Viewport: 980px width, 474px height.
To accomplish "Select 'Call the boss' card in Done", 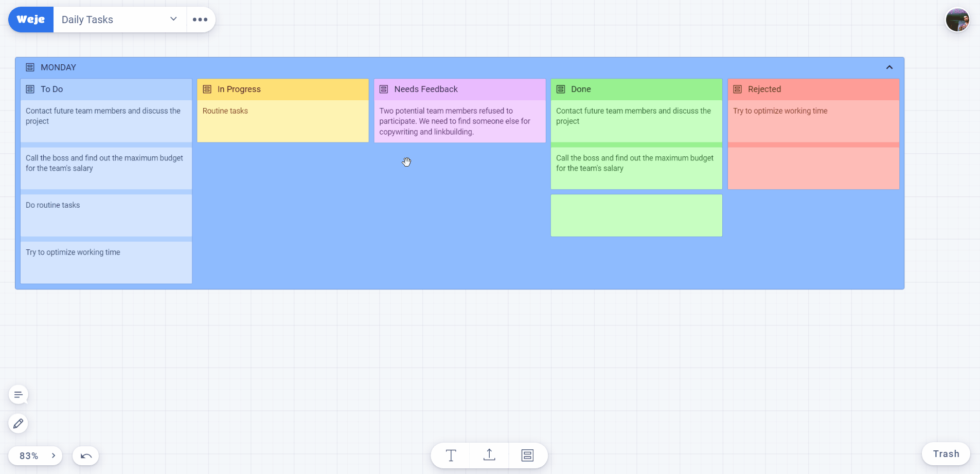I will coord(636,168).
